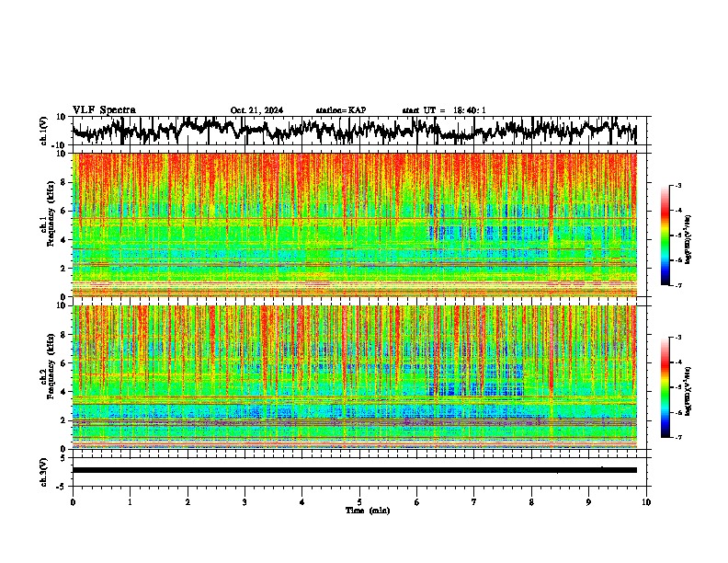Click inside the ch.1 spectrogram panel
The image size is (728, 563).
pos(355,224)
